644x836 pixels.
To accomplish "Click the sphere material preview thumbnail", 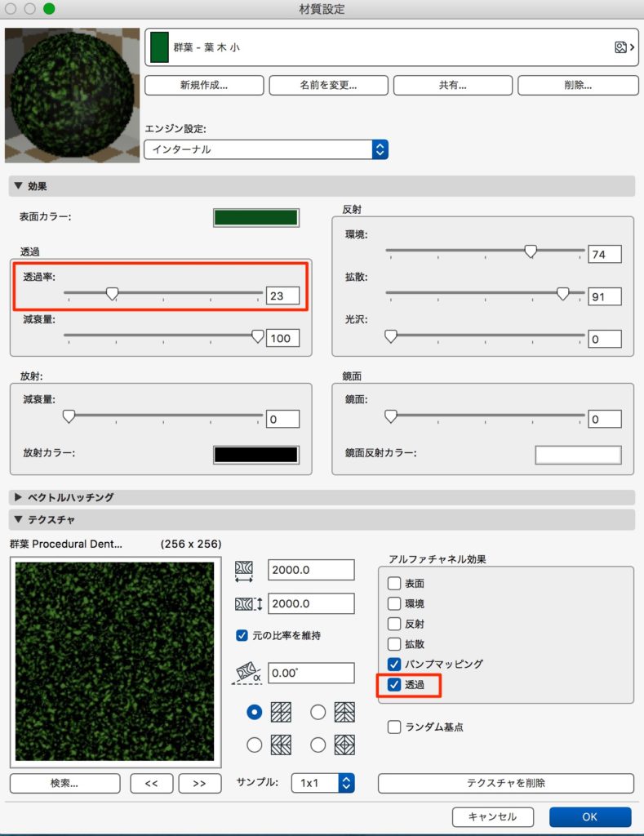I will point(72,96).
